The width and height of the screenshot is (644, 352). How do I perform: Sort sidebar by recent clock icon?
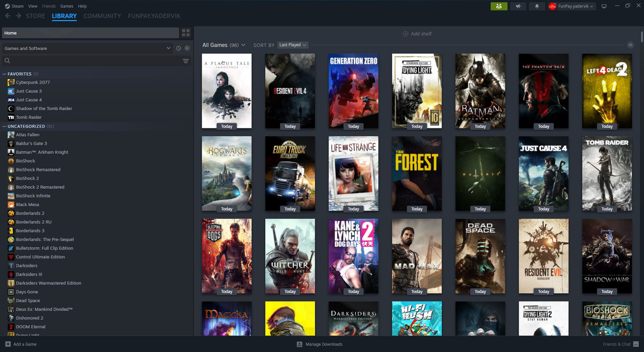point(178,48)
